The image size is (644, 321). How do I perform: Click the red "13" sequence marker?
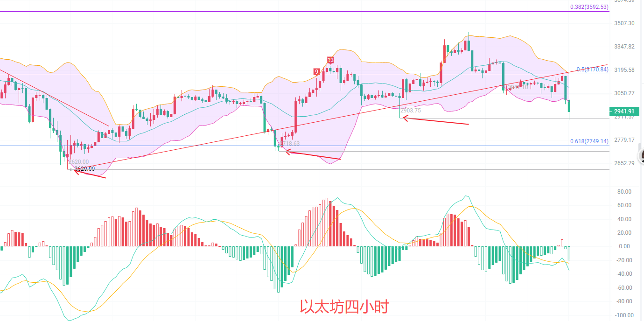pyautogui.click(x=330, y=60)
